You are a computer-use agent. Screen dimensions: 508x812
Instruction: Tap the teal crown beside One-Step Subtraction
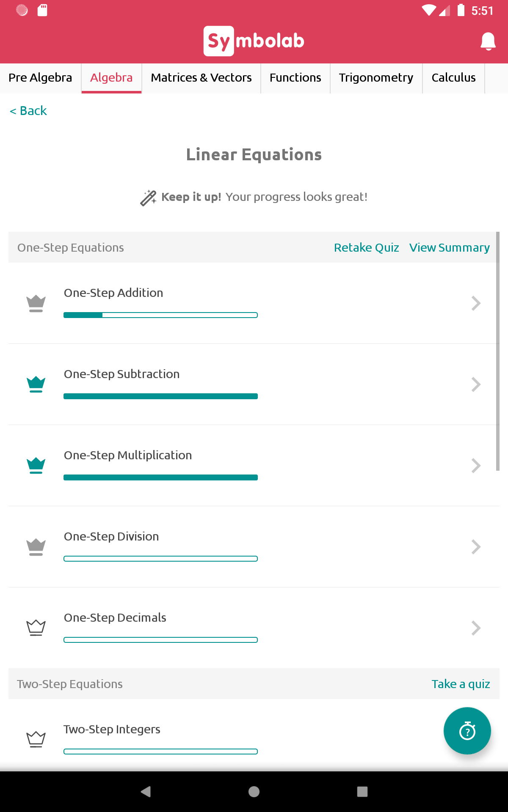36,384
